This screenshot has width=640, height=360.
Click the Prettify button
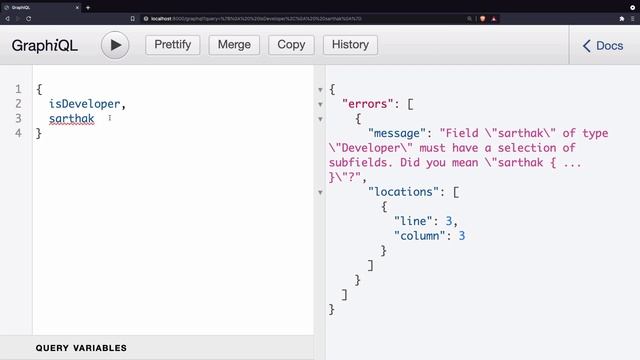coord(173,44)
